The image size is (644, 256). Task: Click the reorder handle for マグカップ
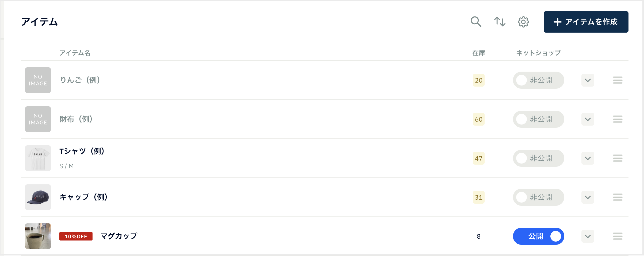coord(618,236)
